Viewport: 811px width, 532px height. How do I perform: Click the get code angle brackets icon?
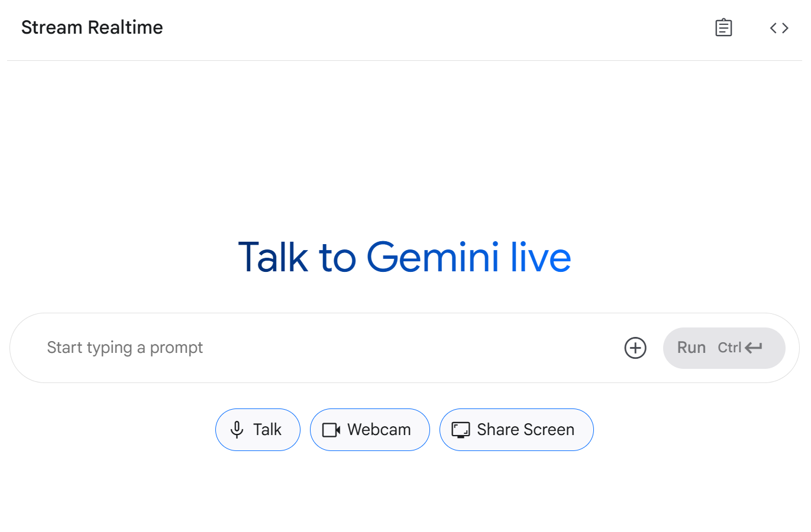coord(779,28)
